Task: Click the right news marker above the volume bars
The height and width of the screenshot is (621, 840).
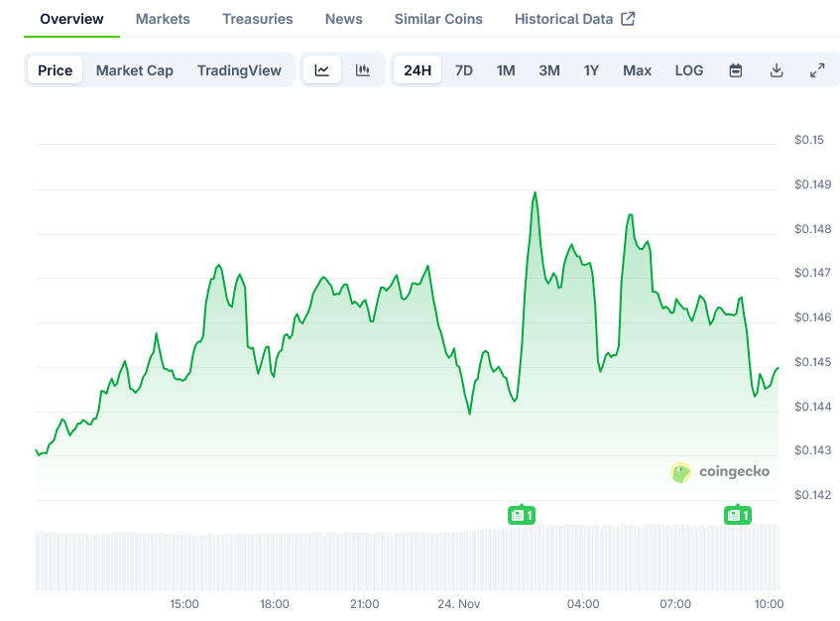Action: click(738, 515)
